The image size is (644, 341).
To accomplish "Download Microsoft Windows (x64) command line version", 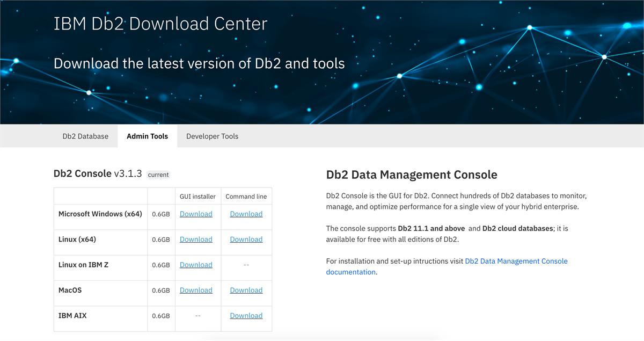I will click(246, 214).
